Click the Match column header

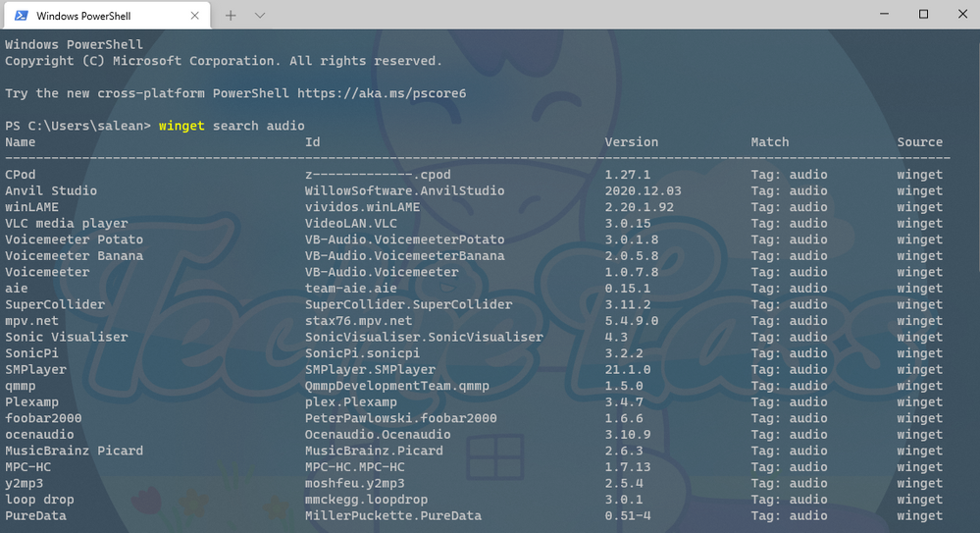770,142
